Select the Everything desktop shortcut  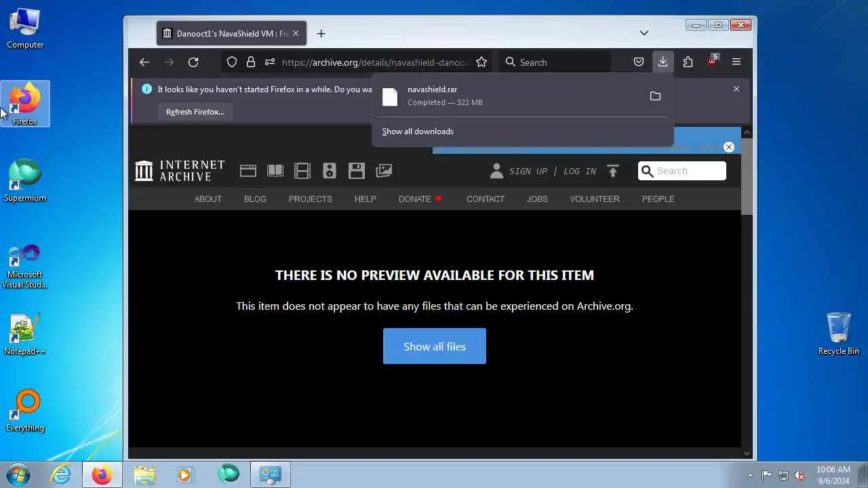tap(25, 411)
